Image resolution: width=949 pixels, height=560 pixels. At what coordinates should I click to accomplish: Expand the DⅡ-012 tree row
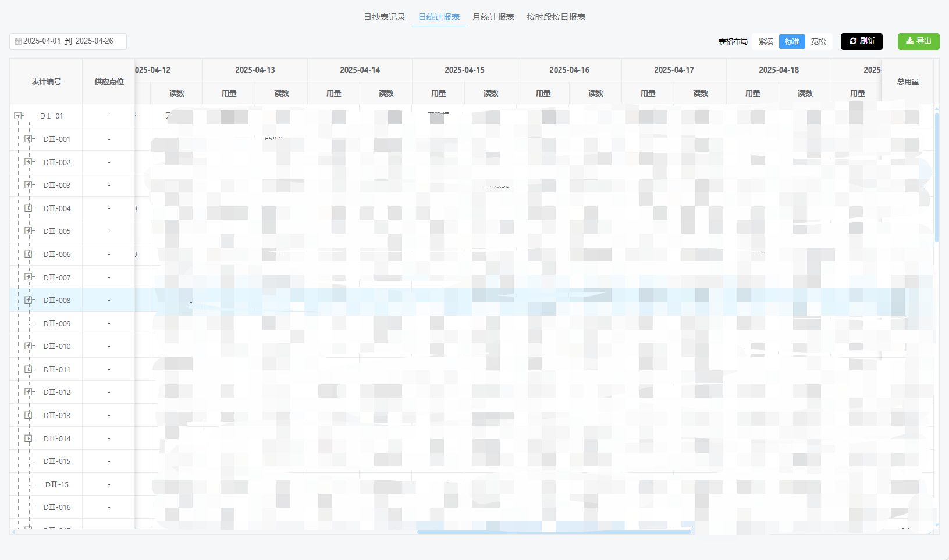28,392
